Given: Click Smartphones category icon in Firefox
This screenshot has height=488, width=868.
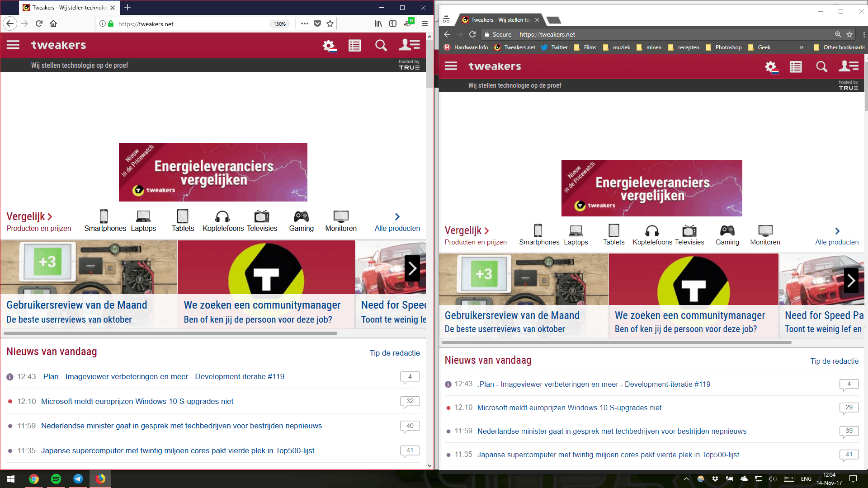Looking at the screenshot, I should click(x=104, y=216).
